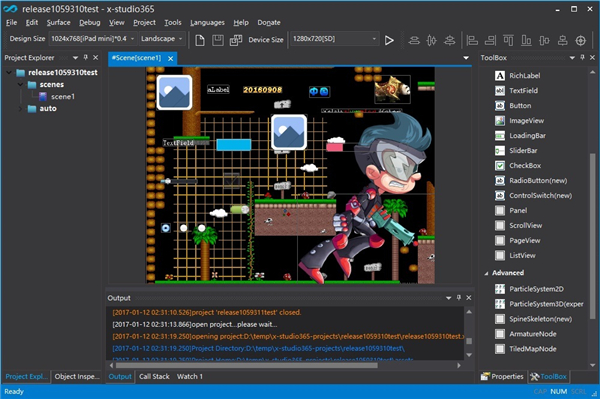Open document tab list dropdown arrow
The width and height of the screenshot is (600, 399).
466,58
